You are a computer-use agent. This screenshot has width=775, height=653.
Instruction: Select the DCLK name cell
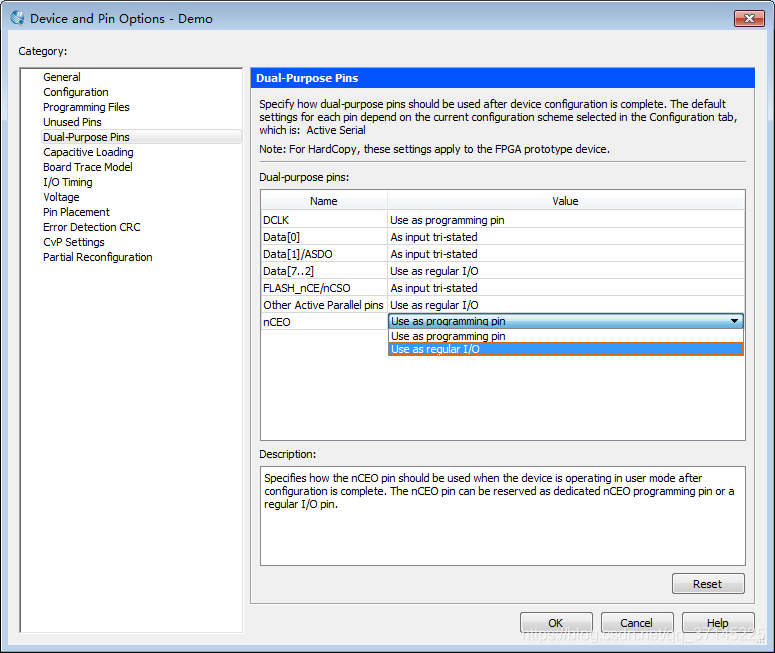pyautogui.click(x=324, y=220)
